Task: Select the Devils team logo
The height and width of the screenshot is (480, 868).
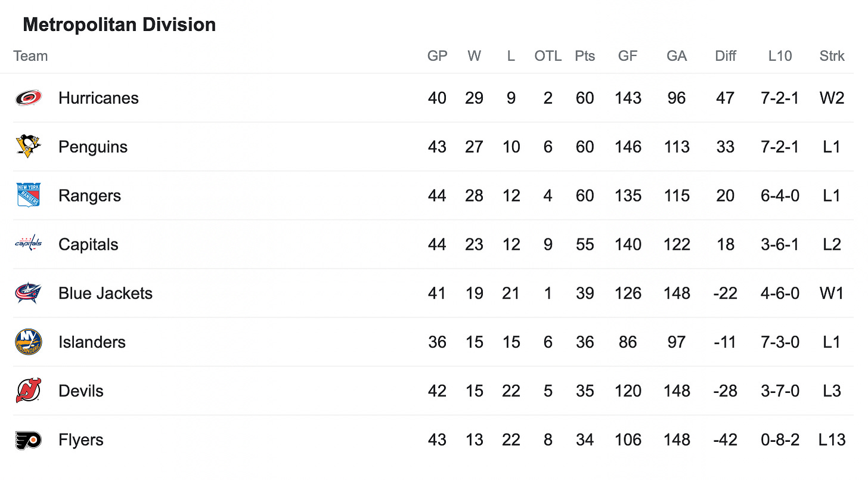Action: (x=28, y=391)
